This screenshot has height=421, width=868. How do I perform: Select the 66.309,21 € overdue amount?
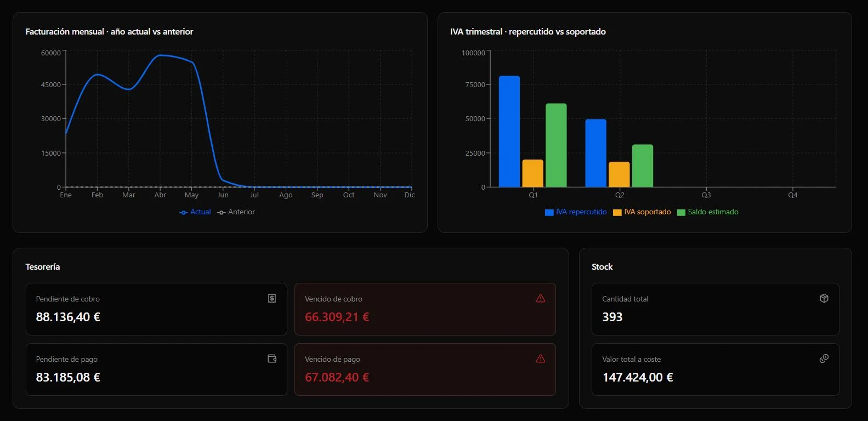[337, 317]
